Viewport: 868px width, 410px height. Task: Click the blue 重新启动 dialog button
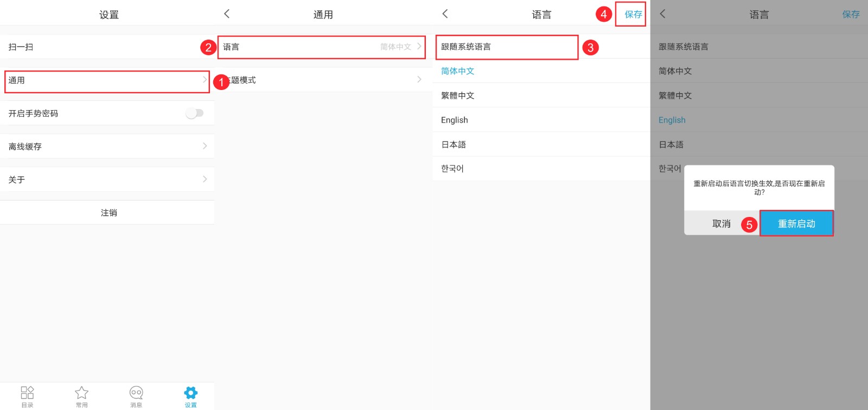click(796, 223)
